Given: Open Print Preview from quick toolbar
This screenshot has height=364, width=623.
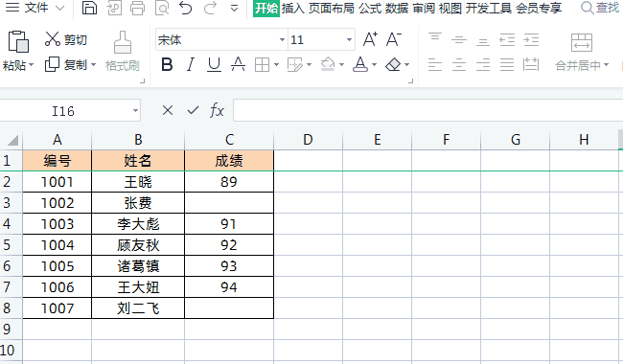Looking at the screenshot, I should (x=162, y=8).
